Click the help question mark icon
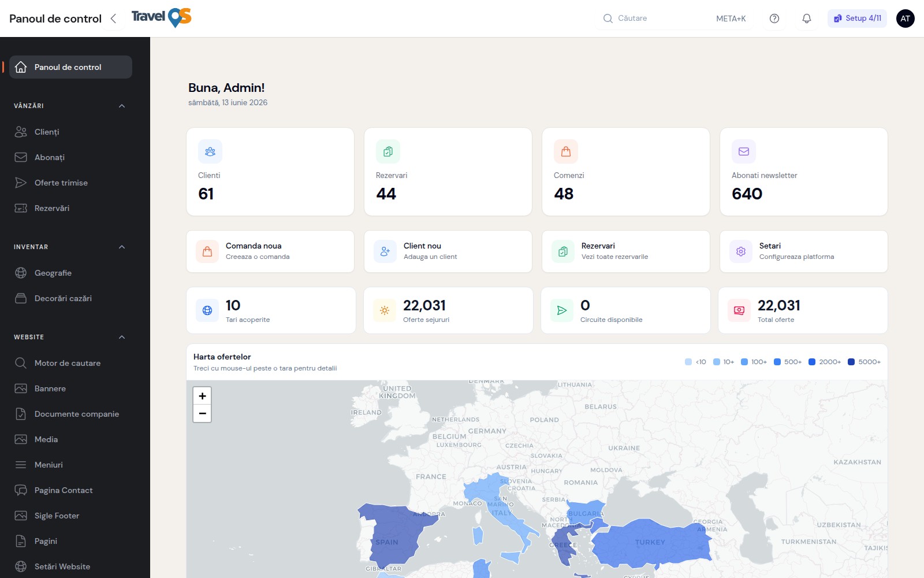924x578 pixels. click(x=774, y=18)
